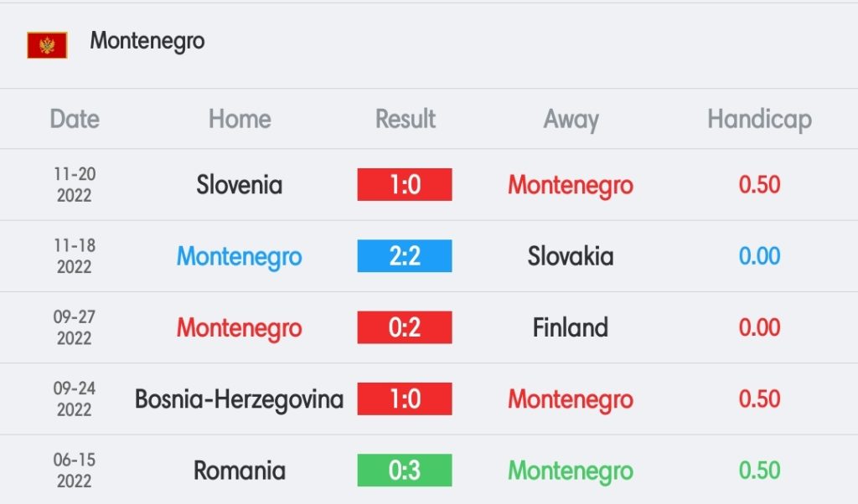Click the green 0.50 handicap value
The image size is (858, 504).
tap(759, 471)
